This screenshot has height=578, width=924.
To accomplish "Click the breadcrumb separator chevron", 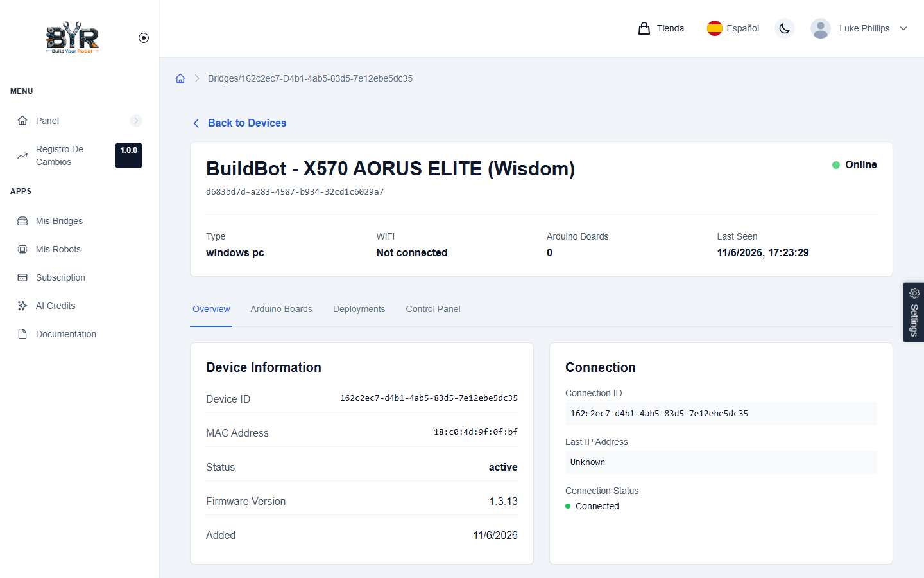I will point(197,78).
